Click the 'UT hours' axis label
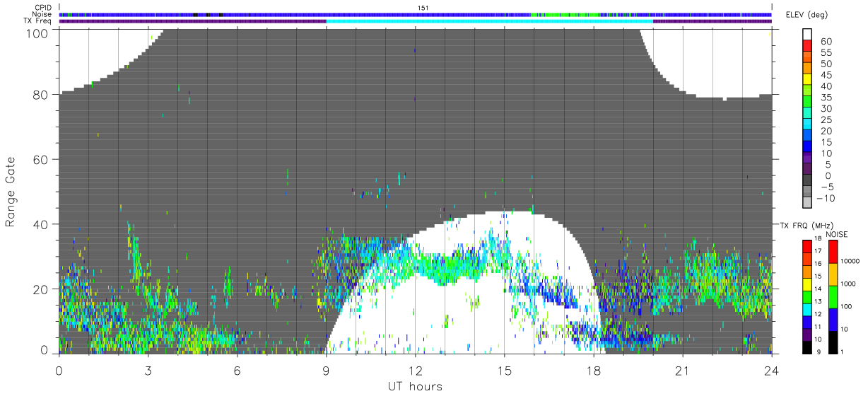 (415, 386)
